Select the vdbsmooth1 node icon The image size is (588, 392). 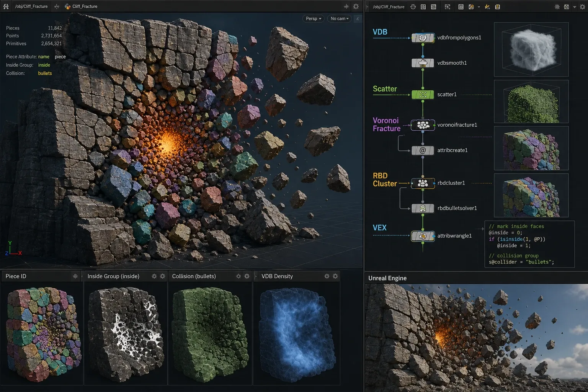coord(423,63)
